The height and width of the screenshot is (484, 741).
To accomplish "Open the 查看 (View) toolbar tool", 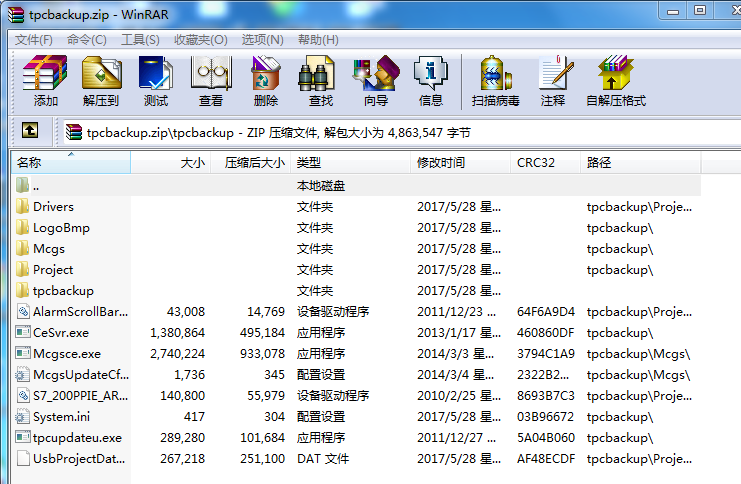I will tap(211, 81).
